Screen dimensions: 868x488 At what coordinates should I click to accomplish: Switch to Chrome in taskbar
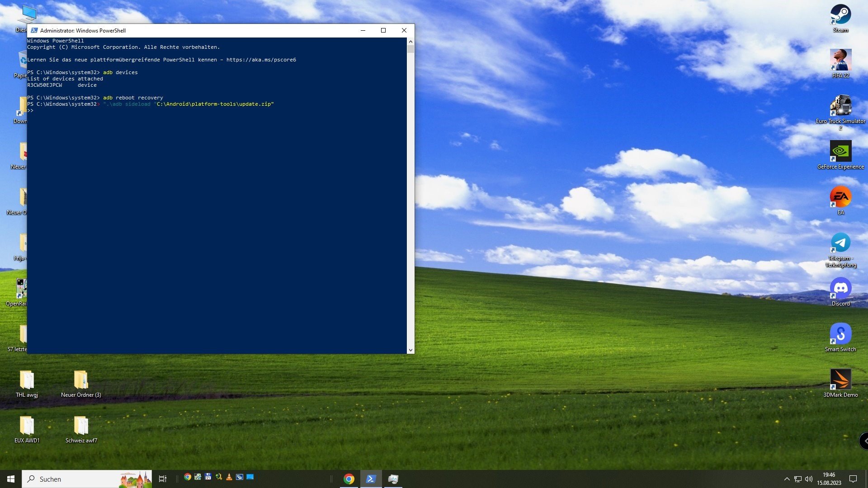(349, 479)
